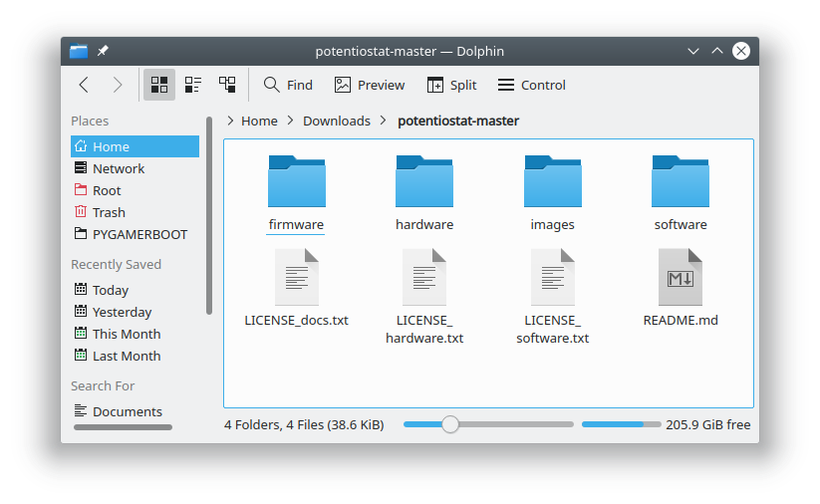
Task: Click Downloads in the breadcrumb path
Action: pos(336,121)
